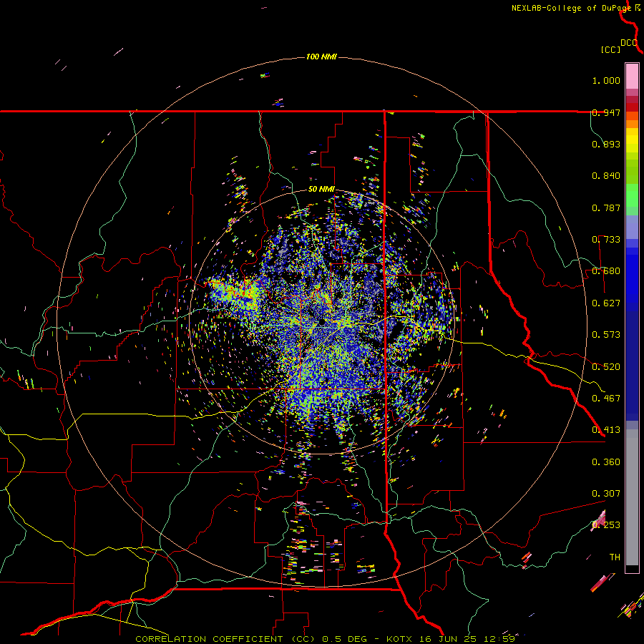Select the 0.787 legend value
The width and height of the screenshot is (644, 644).
tap(606, 208)
